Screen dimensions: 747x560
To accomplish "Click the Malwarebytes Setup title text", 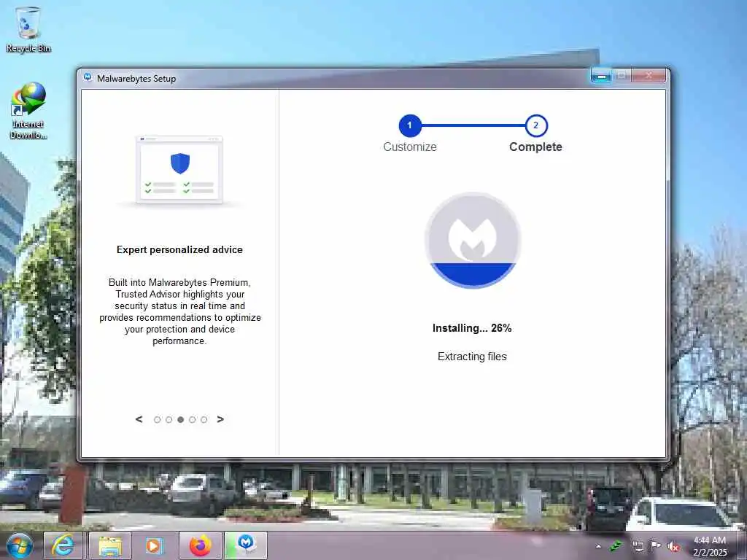I will (136, 79).
